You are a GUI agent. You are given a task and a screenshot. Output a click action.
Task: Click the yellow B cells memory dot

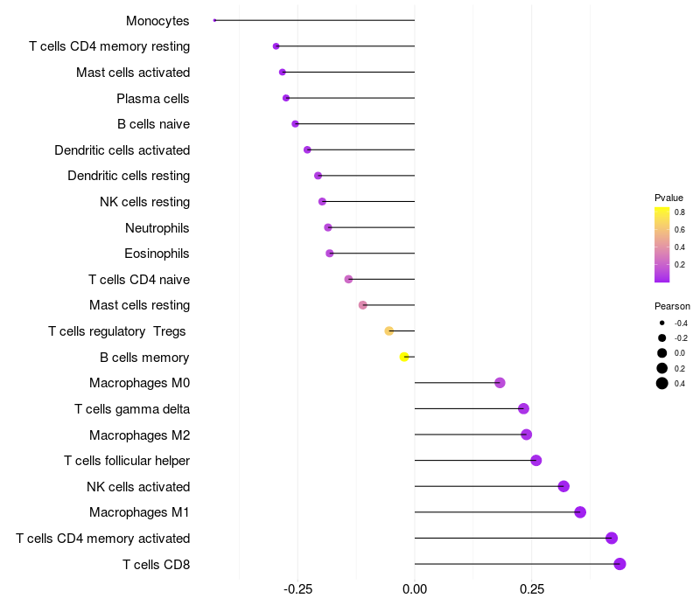tap(404, 357)
